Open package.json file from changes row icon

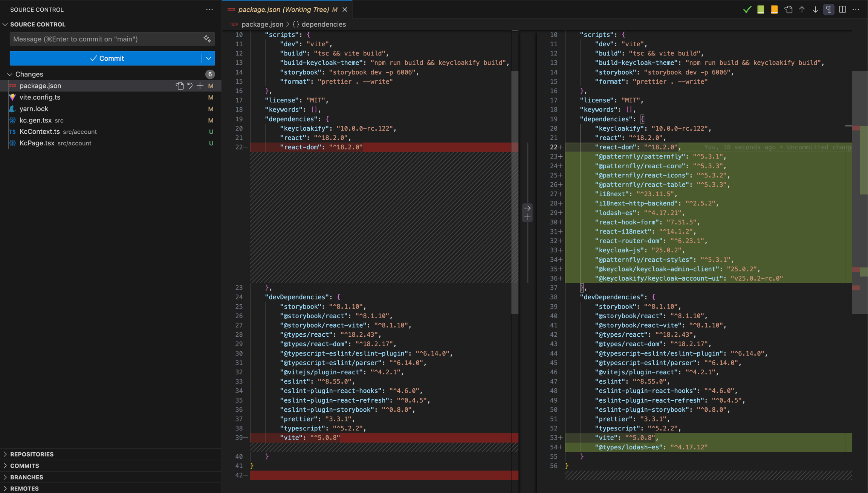[180, 86]
